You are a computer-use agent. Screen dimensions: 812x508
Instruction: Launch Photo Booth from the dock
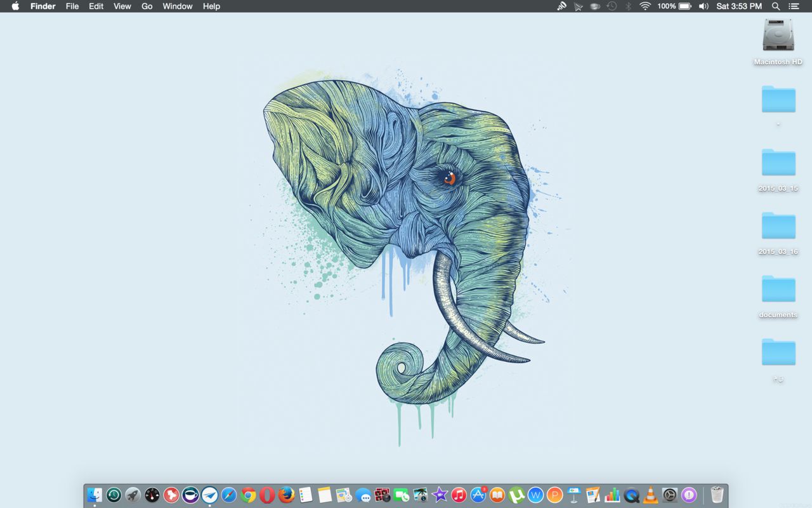click(382, 495)
